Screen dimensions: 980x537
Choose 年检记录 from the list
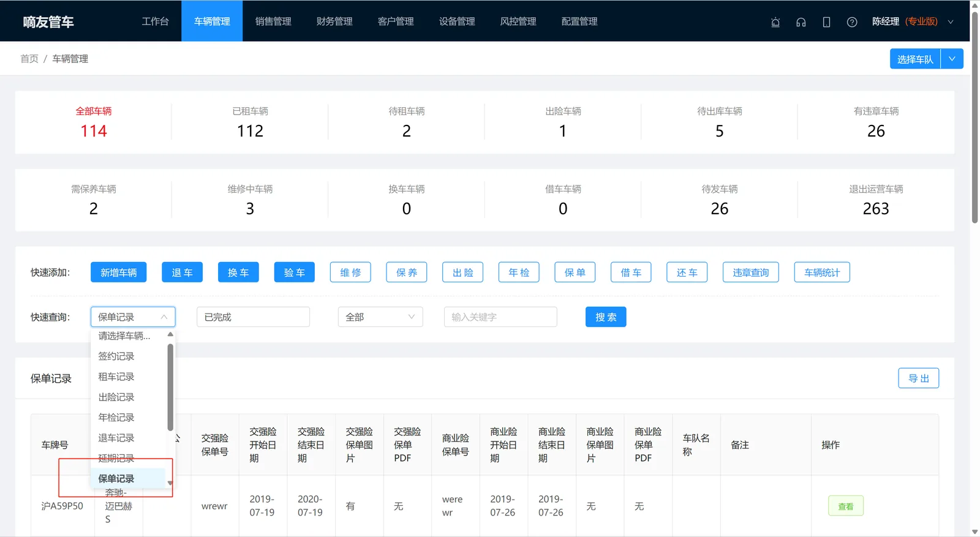coord(129,418)
